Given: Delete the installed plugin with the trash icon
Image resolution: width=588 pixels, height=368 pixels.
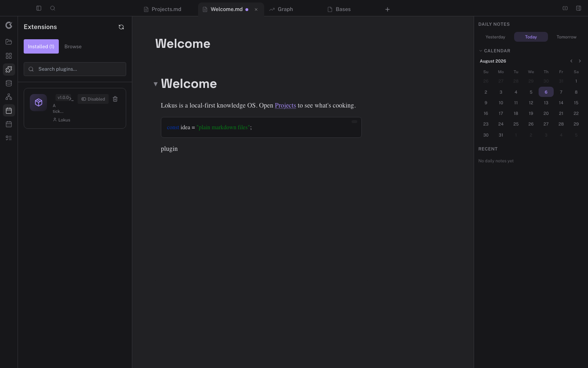Looking at the screenshot, I should coord(115,99).
